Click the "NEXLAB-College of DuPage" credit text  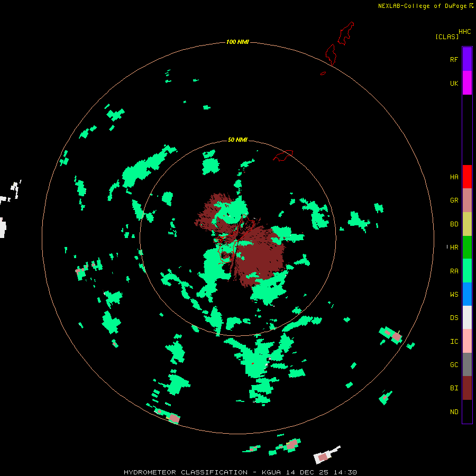[422, 6]
